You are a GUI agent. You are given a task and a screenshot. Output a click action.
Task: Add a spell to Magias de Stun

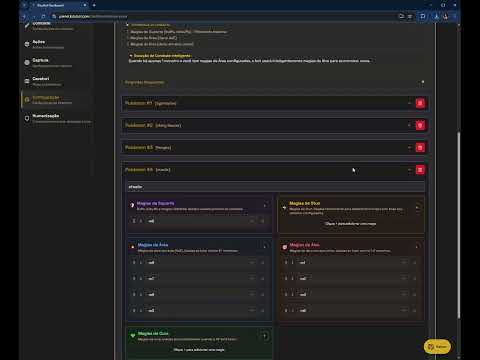(417, 208)
